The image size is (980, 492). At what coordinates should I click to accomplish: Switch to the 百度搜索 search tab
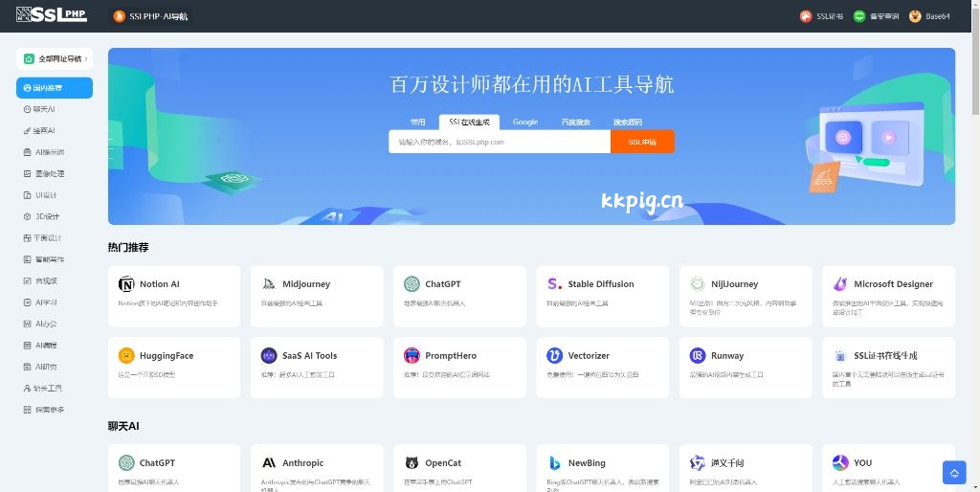[x=575, y=122]
